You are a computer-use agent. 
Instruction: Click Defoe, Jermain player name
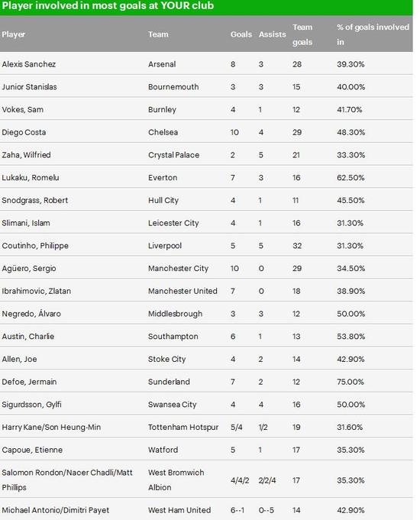coord(29,382)
